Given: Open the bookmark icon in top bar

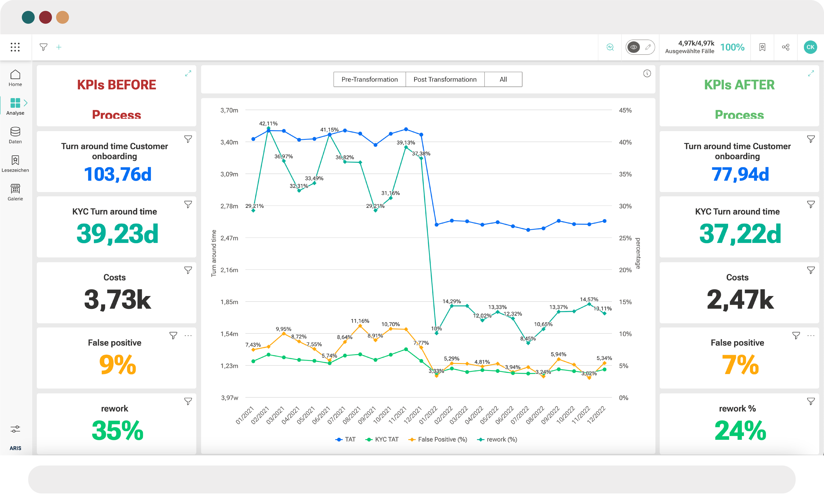Looking at the screenshot, I should click(762, 47).
